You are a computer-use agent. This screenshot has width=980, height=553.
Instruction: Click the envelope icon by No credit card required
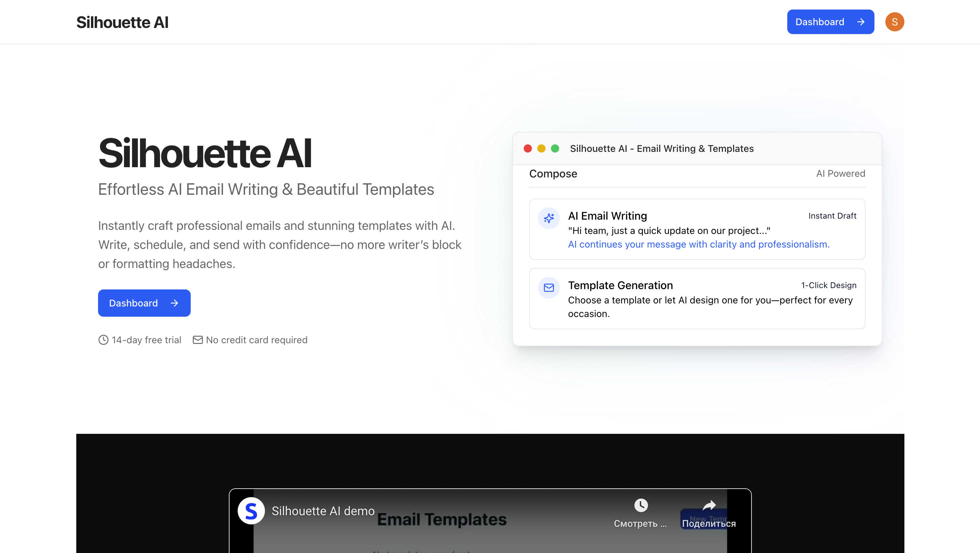click(197, 339)
